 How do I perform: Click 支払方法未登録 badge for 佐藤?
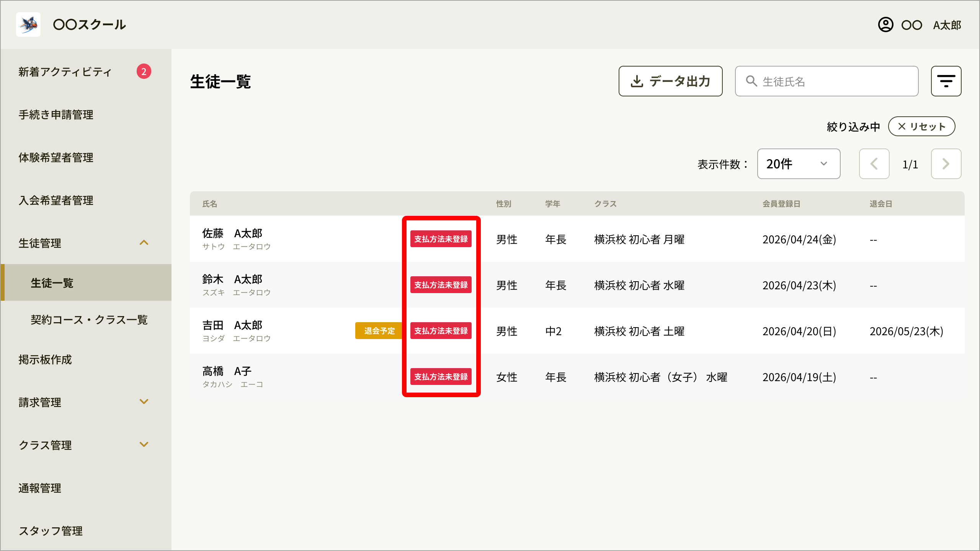(441, 239)
